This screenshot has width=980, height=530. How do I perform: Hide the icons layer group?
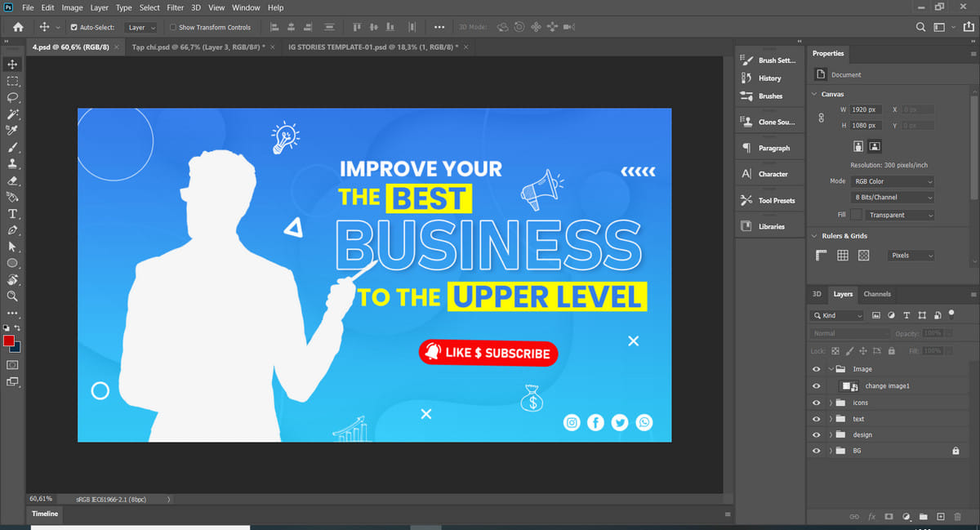pyautogui.click(x=816, y=403)
